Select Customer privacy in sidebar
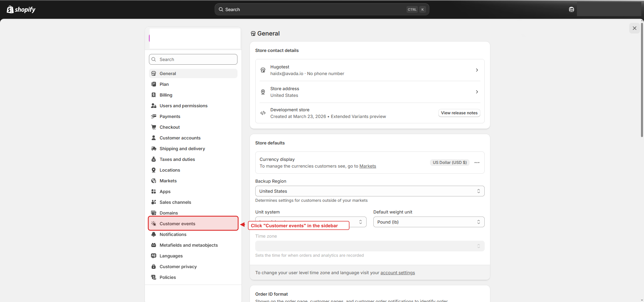644x302 pixels. point(193,266)
